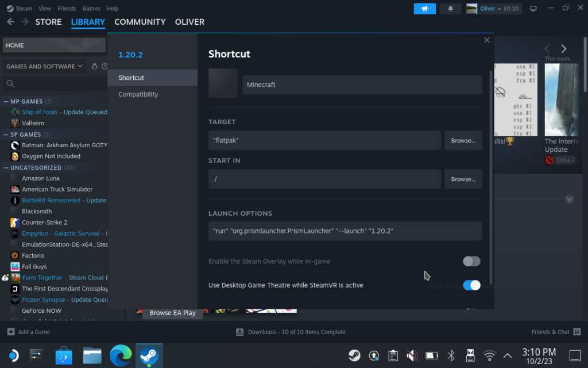
Task: Collapse the SP GAMES category
Action: [x=6, y=135]
